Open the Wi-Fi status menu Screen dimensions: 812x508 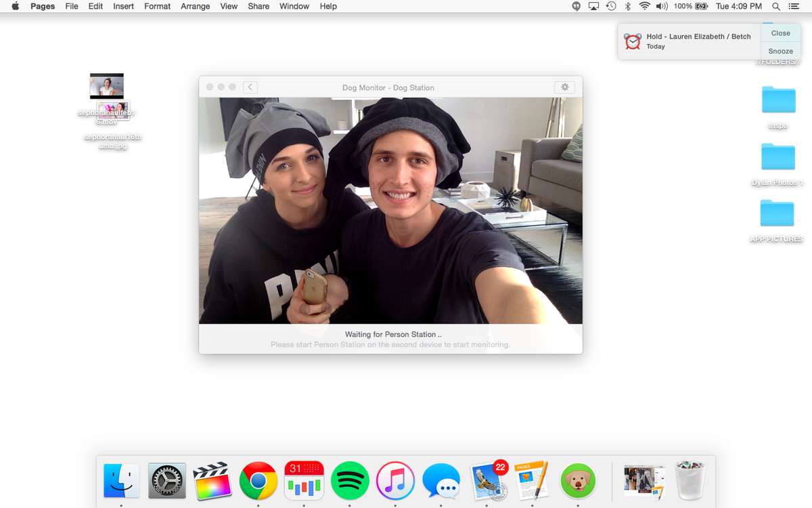click(644, 6)
